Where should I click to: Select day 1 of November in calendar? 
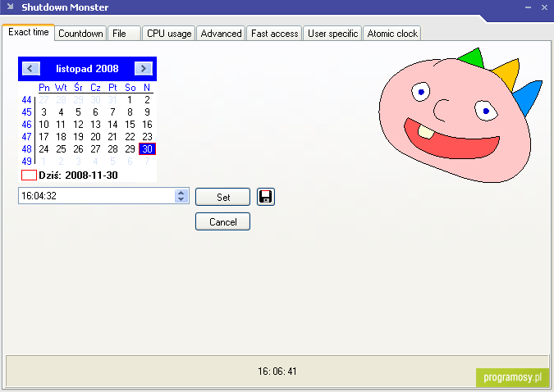click(x=130, y=100)
